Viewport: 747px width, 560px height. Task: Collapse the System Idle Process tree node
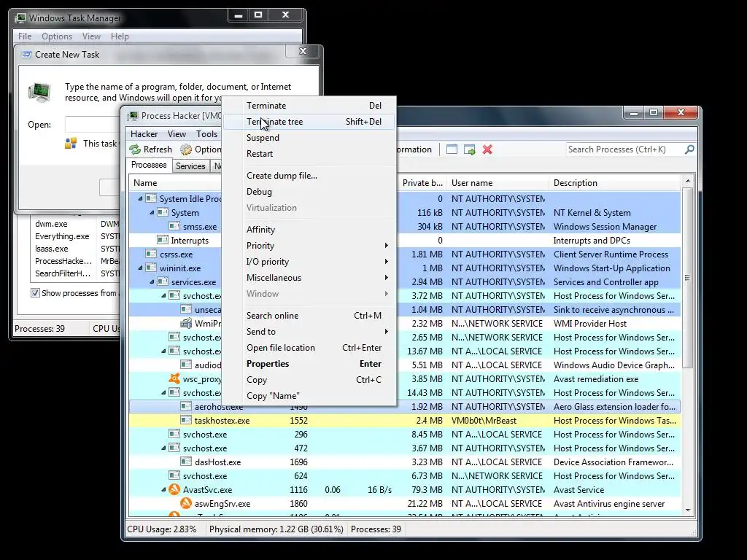click(140, 198)
